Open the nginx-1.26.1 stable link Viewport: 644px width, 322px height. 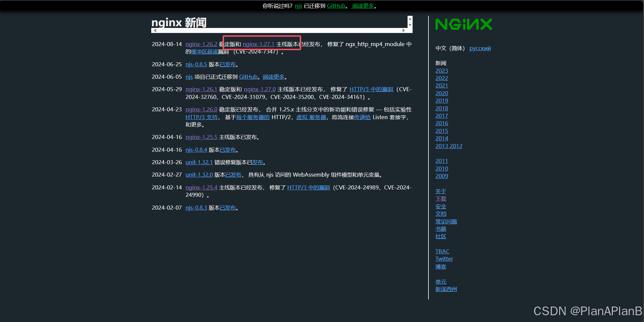point(201,90)
